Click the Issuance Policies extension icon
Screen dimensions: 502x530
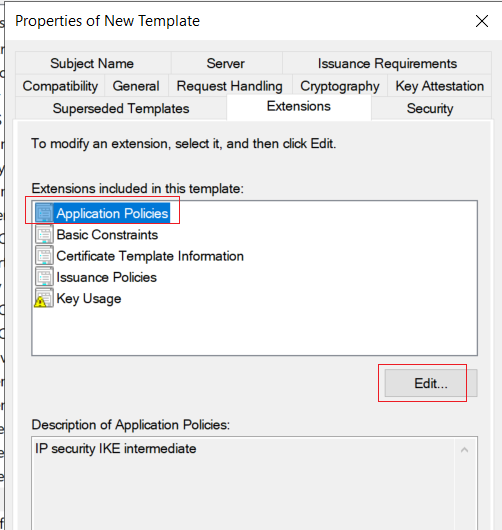tap(44, 277)
